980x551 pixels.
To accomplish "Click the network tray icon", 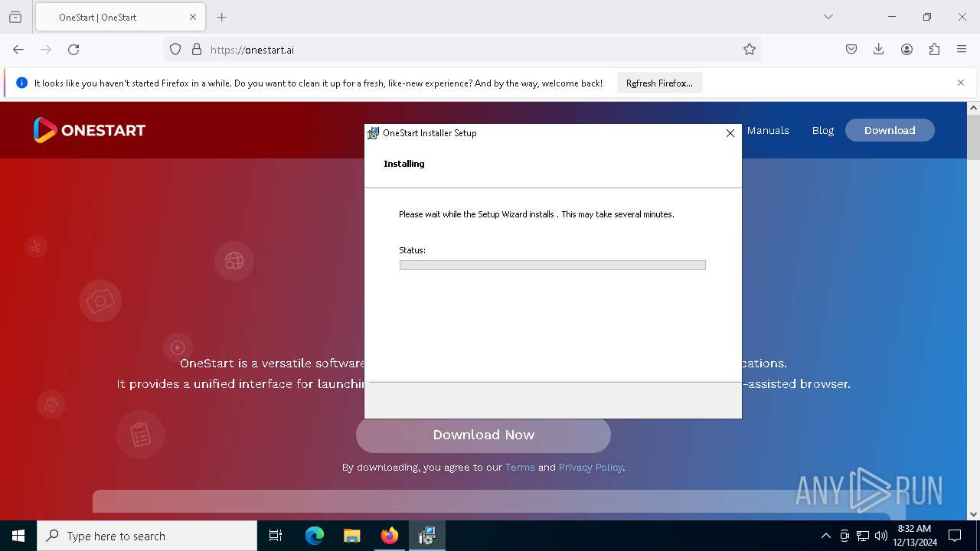I will click(x=863, y=536).
